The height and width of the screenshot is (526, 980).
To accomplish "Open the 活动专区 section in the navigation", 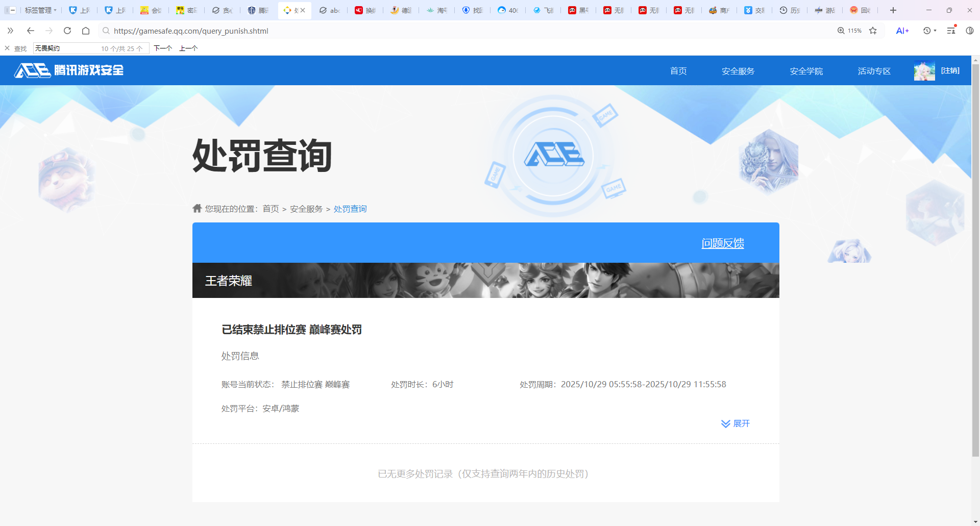I will (874, 71).
